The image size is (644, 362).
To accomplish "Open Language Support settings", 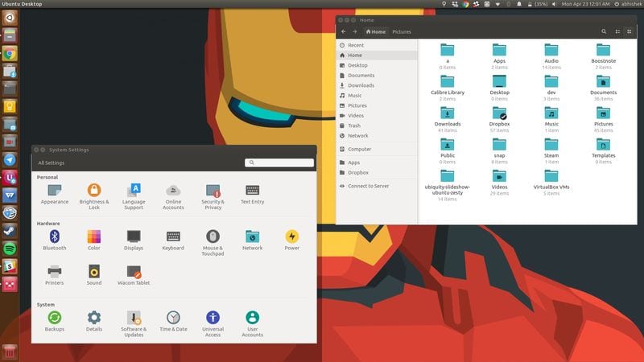I will click(x=134, y=196).
